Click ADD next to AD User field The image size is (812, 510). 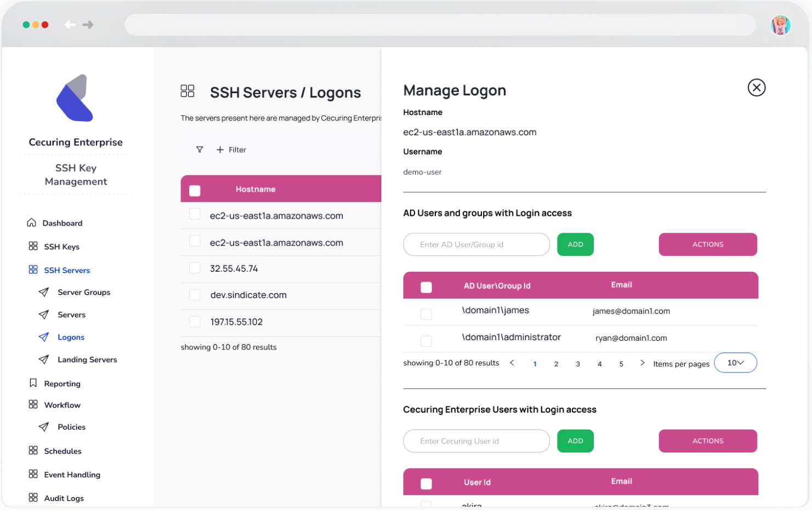pos(575,244)
